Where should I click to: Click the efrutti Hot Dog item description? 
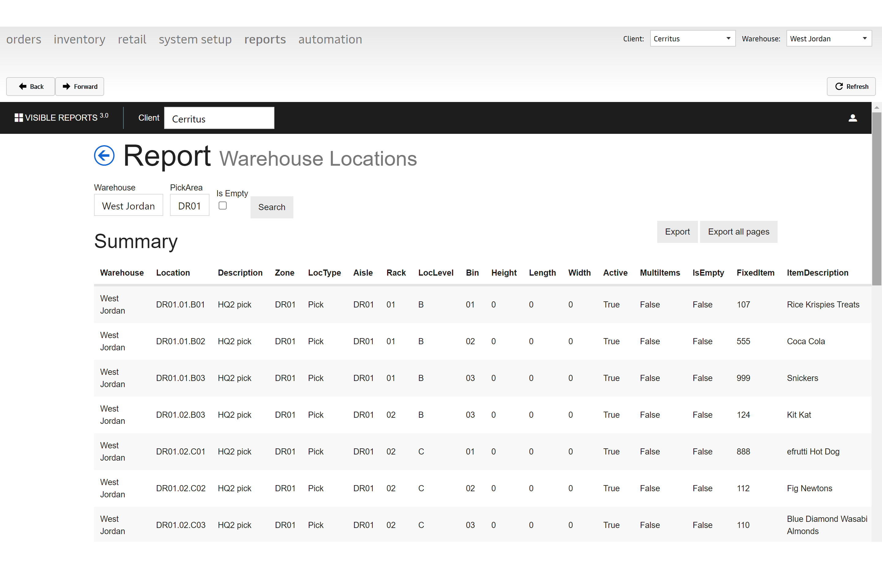point(813,451)
